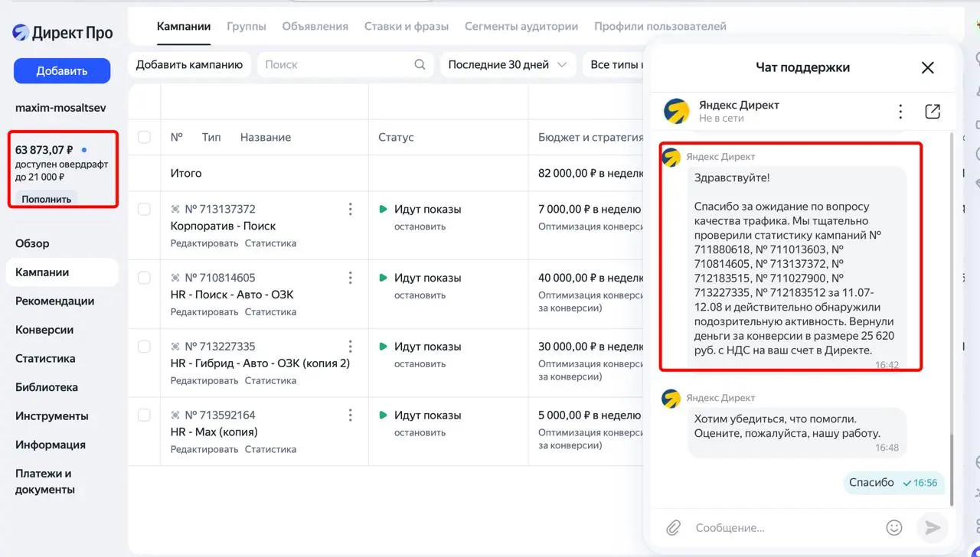980x557 pixels.
Task: Click the Бюджет и стратегия column header
Action: pyautogui.click(x=591, y=137)
